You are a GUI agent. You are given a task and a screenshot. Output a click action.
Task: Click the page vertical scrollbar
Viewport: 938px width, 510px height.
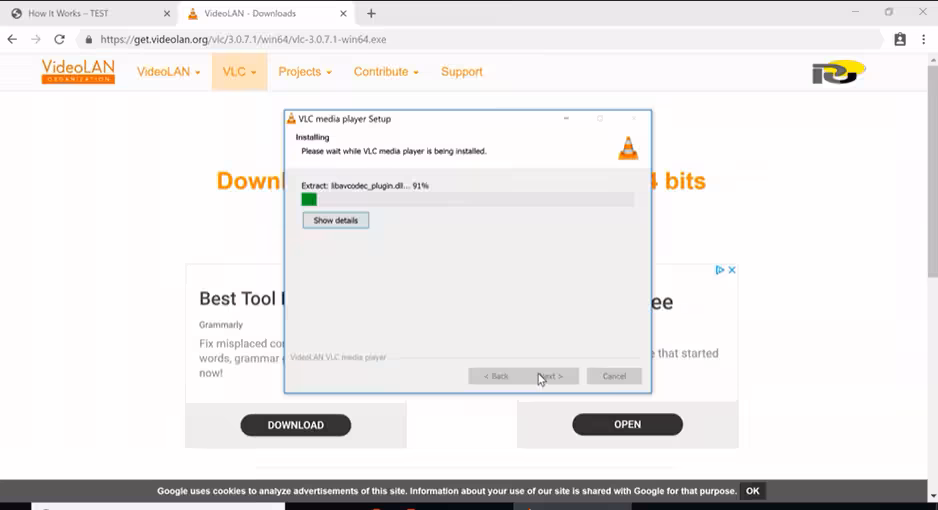pyautogui.click(x=933, y=170)
